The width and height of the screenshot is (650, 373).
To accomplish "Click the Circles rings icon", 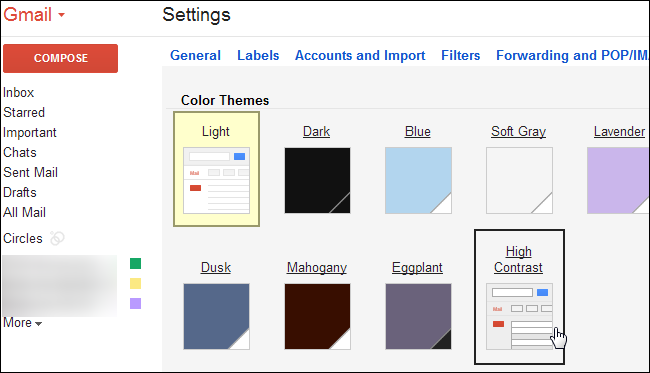I will 57,238.
